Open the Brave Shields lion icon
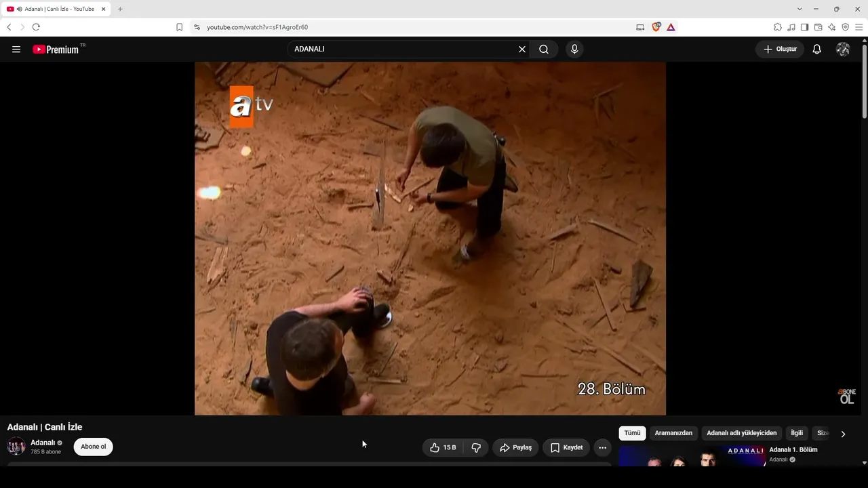Image resolution: width=868 pixels, height=488 pixels. (x=656, y=27)
